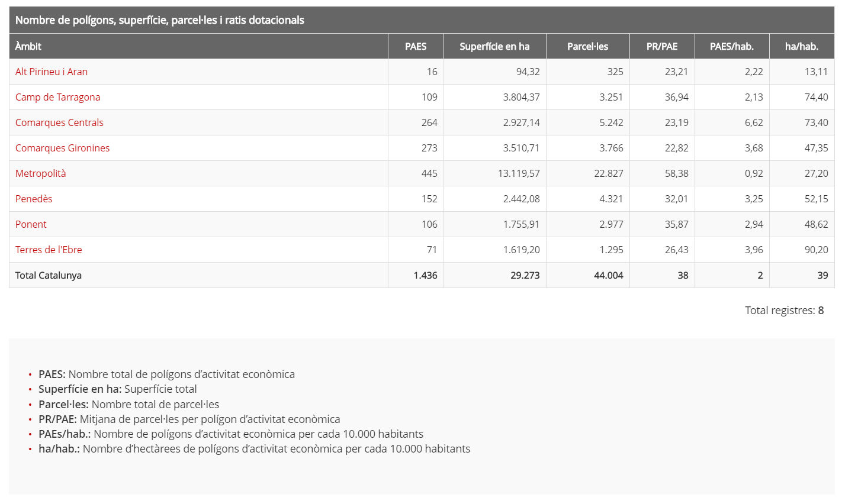Click the PAES column header
The image size is (842, 504).
[x=416, y=46]
